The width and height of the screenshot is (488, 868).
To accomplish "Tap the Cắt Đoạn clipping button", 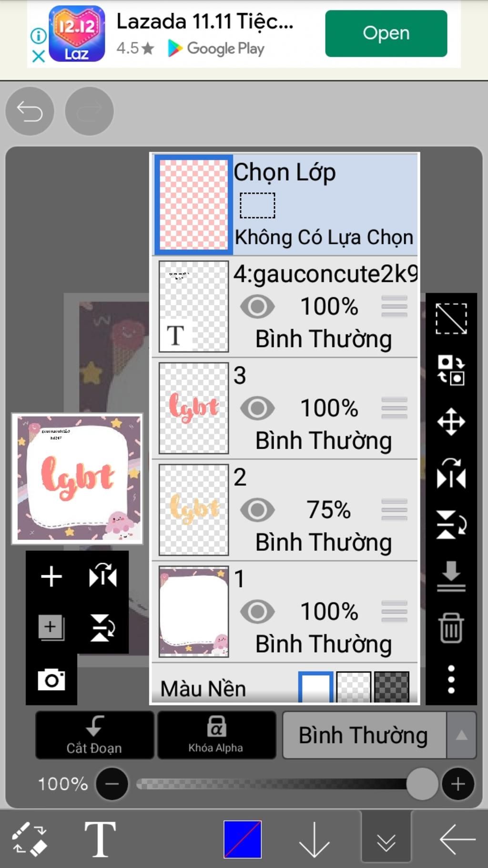I will pos(94,735).
